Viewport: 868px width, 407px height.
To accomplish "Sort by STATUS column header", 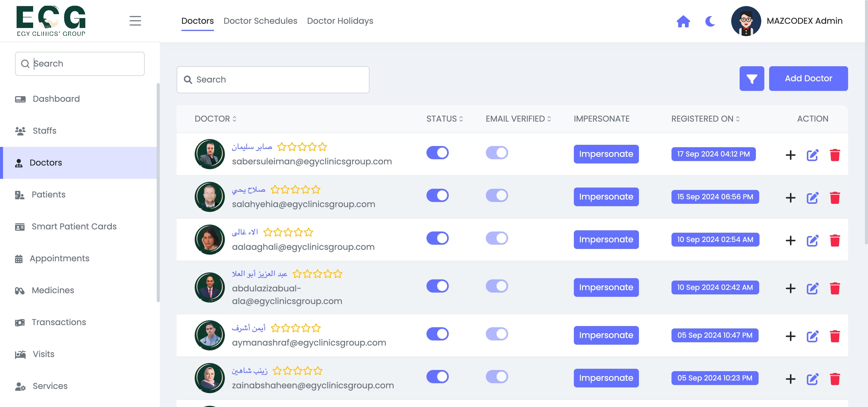I will [x=445, y=119].
